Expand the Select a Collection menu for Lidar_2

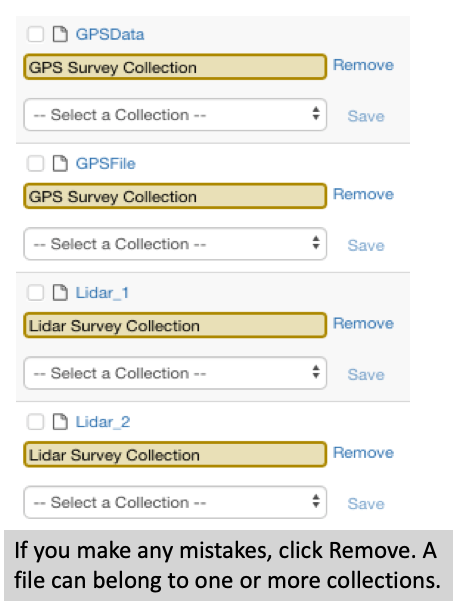pos(175,502)
